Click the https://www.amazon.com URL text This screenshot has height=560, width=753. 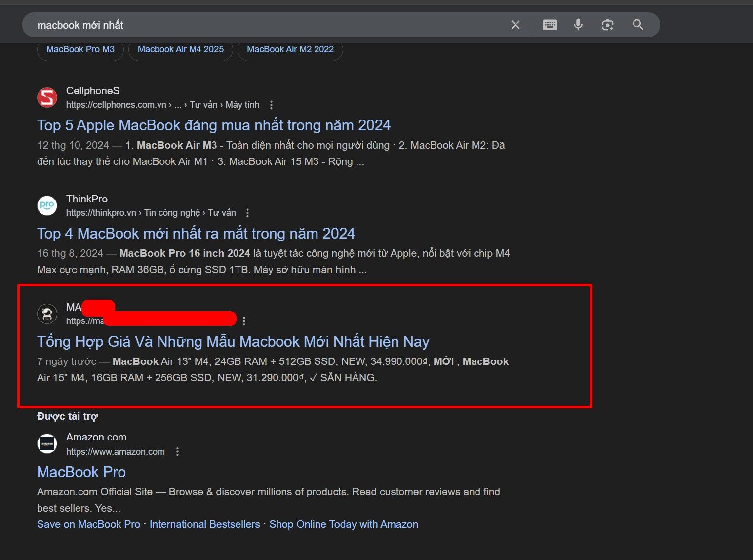coord(116,452)
